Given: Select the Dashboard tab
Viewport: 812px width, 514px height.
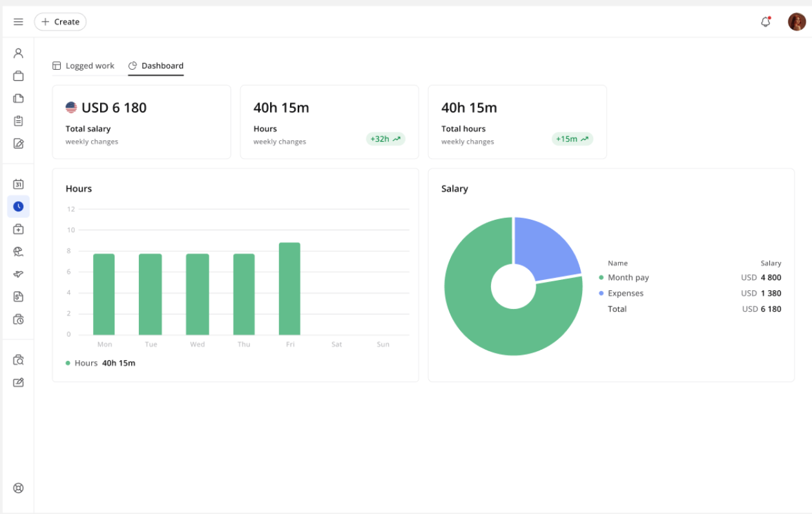Looking at the screenshot, I should [x=156, y=66].
